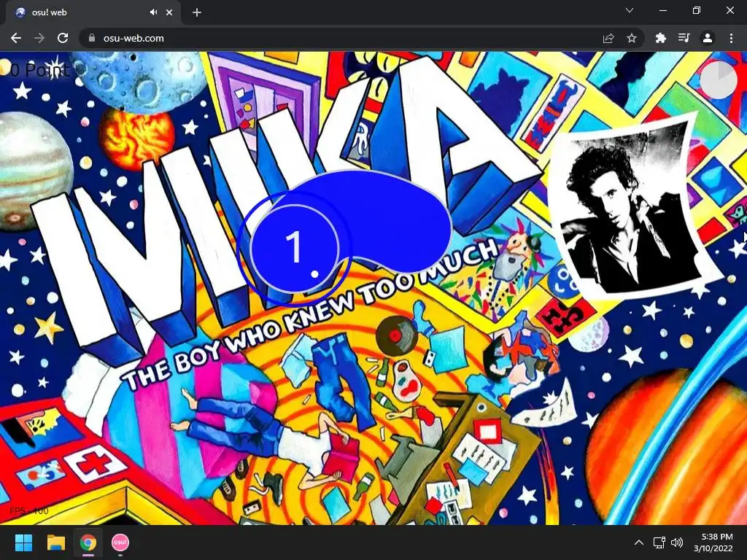Viewport: 747px width, 560px height.
Task: Click the FPS counter text
Action: (29, 511)
